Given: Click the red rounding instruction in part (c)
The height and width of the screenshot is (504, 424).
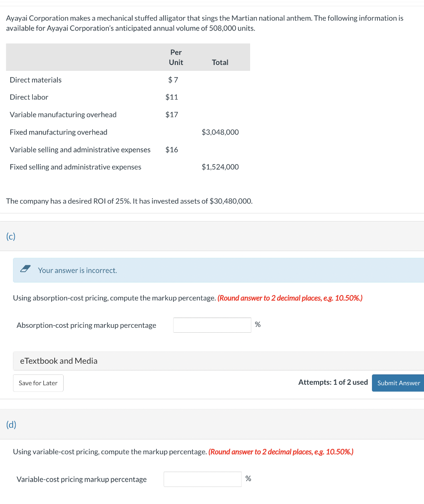Looking at the screenshot, I should [291, 298].
